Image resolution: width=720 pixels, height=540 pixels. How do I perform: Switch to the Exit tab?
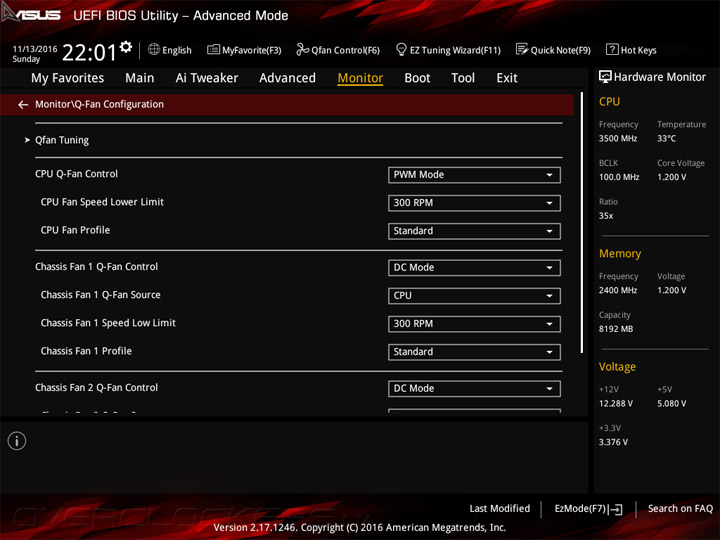506,78
